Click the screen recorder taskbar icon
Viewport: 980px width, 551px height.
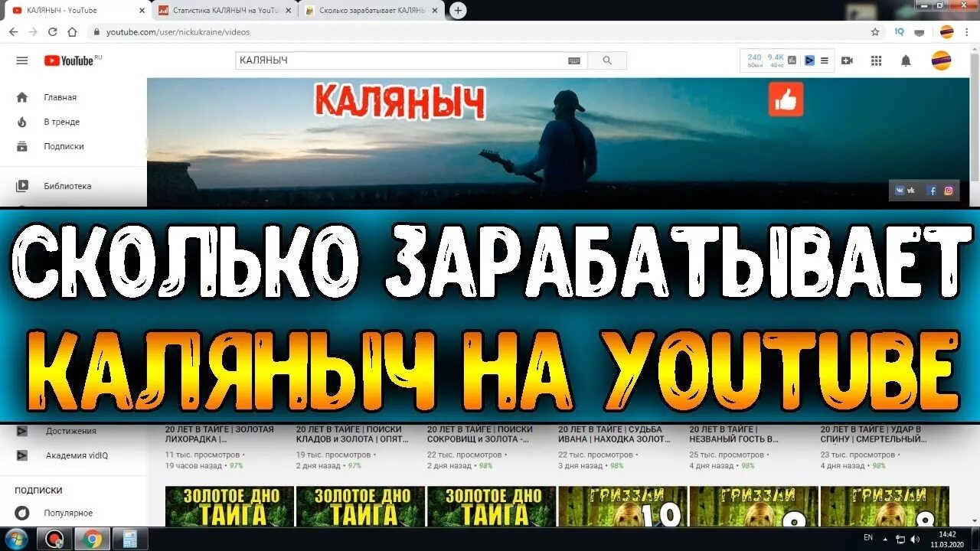[x=54, y=539]
